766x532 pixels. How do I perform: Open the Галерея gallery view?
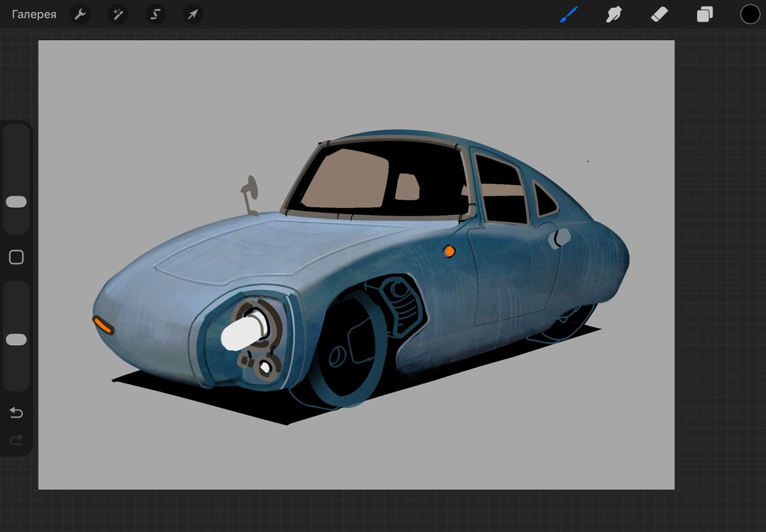(x=34, y=14)
